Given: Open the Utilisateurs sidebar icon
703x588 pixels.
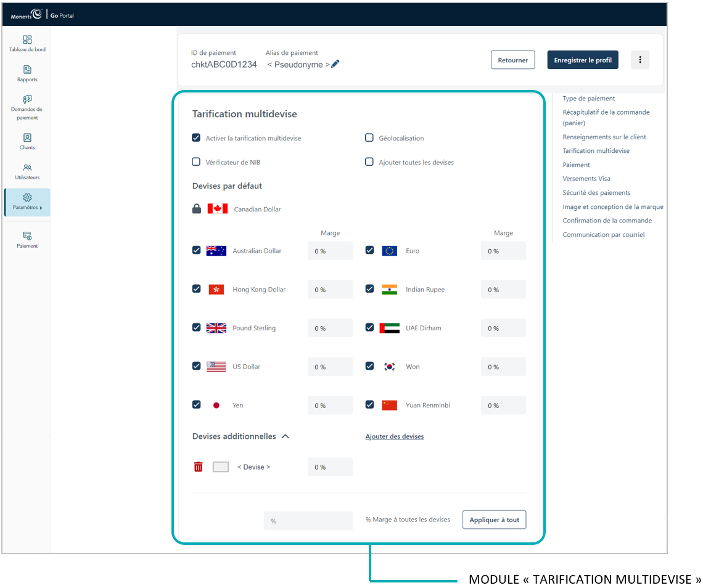Looking at the screenshot, I should click(27, 168).
